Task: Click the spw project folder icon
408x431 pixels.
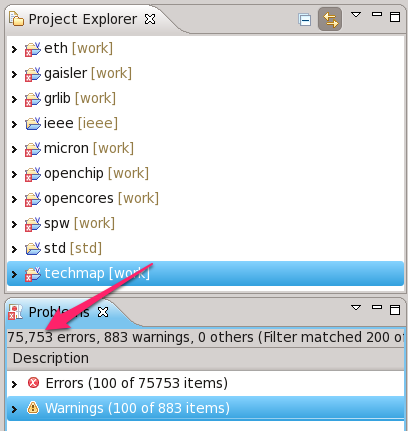Action: [33, 224]
